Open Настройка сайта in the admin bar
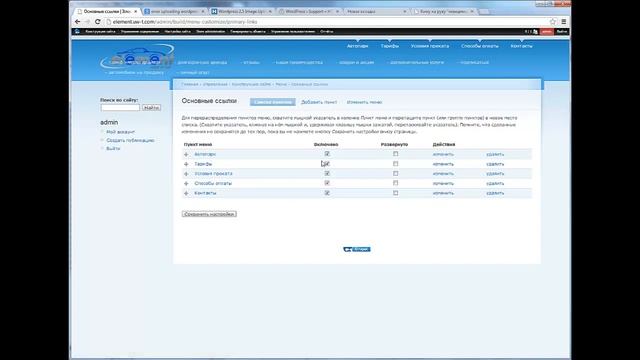 click(x=178, y=31)
